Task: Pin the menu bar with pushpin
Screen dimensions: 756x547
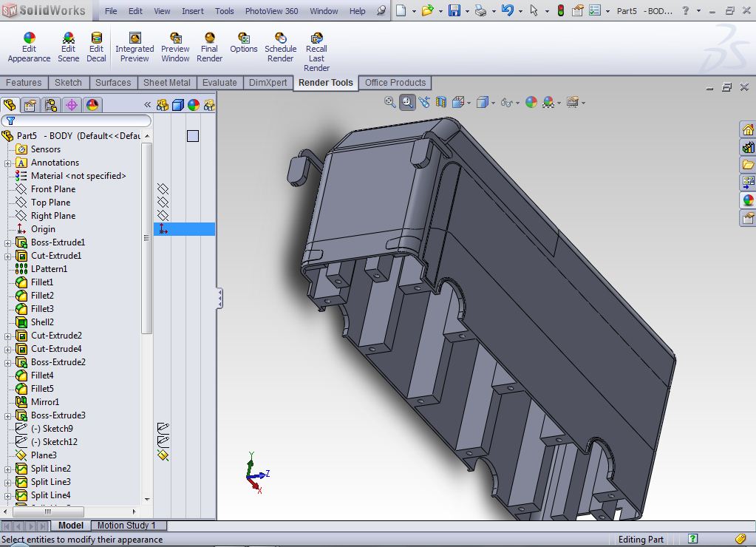Action: pos(381,11)
